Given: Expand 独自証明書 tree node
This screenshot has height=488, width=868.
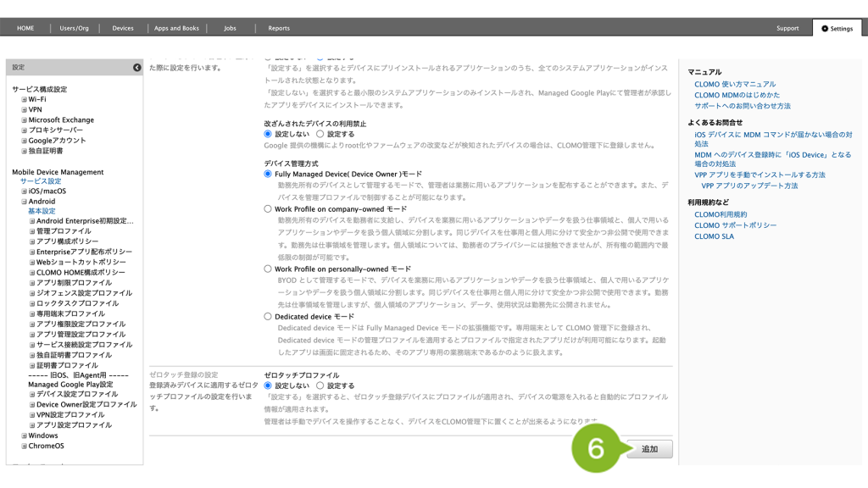Looking at the screenshot, I should coord(24,151).
